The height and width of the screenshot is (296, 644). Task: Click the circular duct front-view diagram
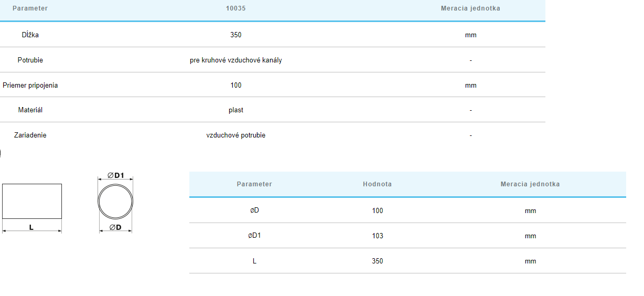[115, 203]
